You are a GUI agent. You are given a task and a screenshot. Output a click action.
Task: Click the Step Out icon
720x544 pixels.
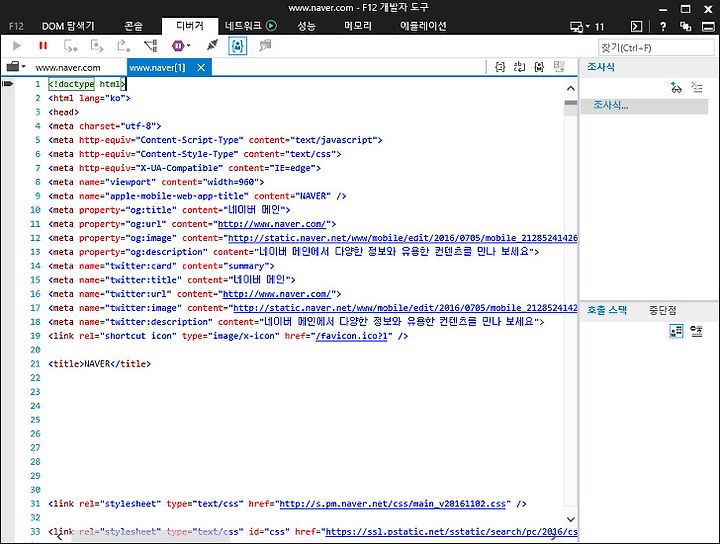[x=124, y=45]
